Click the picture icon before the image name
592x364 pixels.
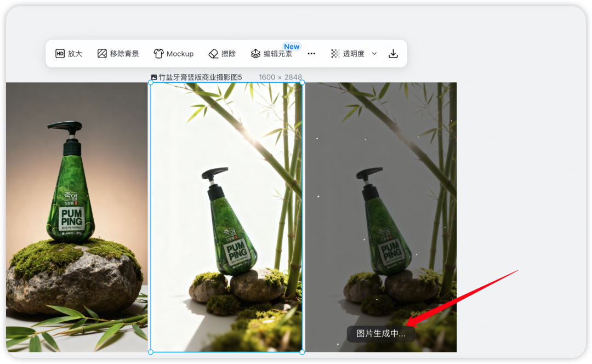click(x=153, y=77)
